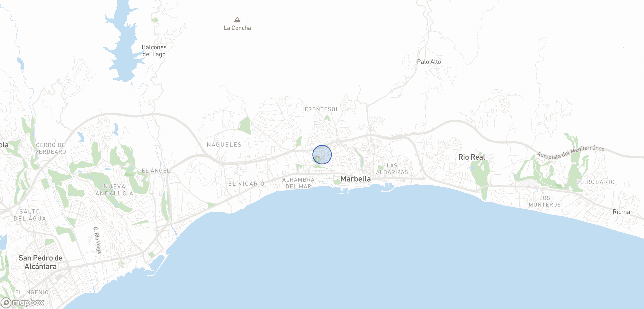Screen dimensions: 644x309
Task: Click the C. Río Volga street label
Action: coord(97,240)
